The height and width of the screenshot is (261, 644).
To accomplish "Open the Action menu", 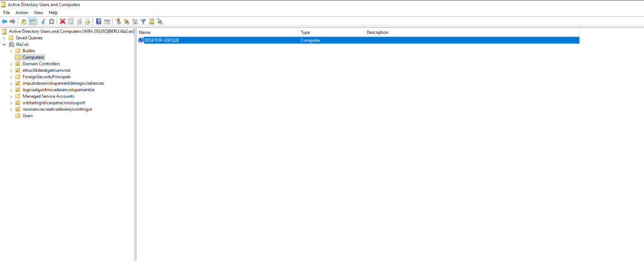I will point(22,13).
